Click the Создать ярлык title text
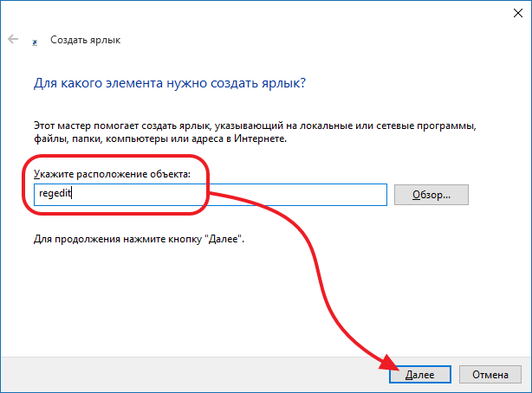Viewport: 532px width, 393px height. (x=86, y=40)
